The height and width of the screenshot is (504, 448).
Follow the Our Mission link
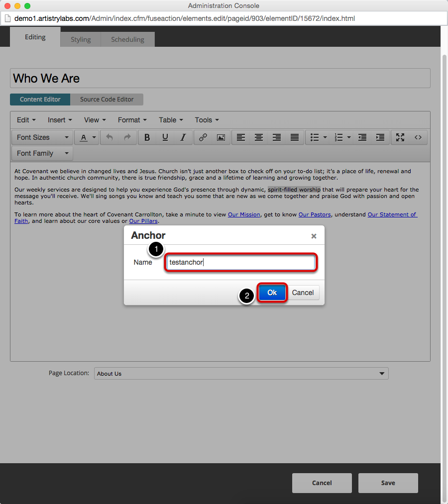pyautogui.click(x=244, y=214)
